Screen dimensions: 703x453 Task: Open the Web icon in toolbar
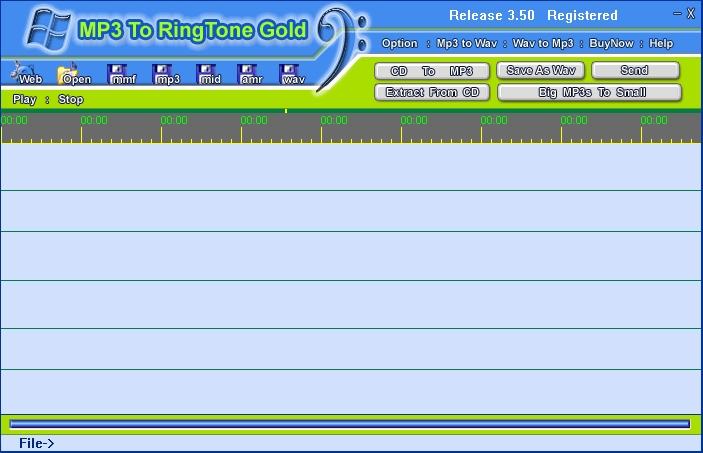27,74
